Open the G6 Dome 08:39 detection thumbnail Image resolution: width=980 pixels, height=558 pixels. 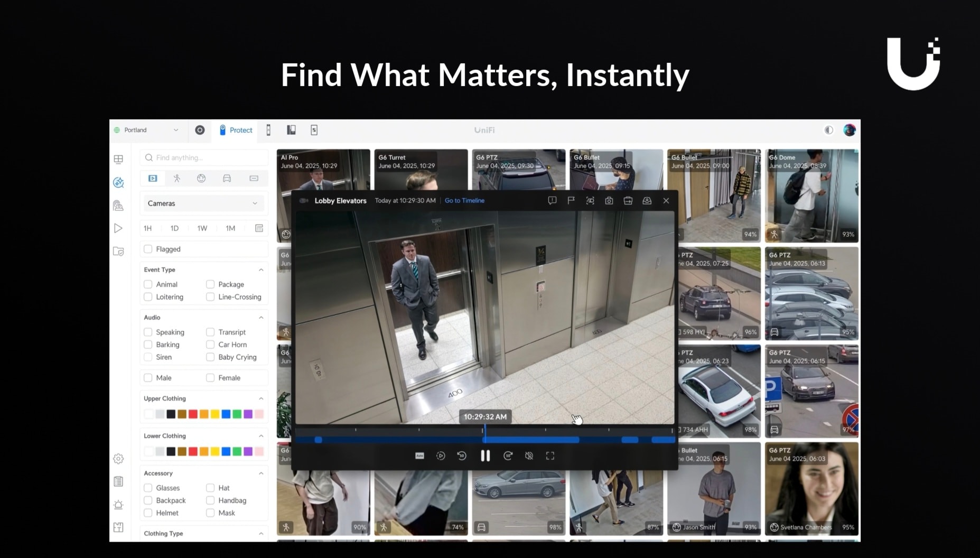(x=811, y=196)
